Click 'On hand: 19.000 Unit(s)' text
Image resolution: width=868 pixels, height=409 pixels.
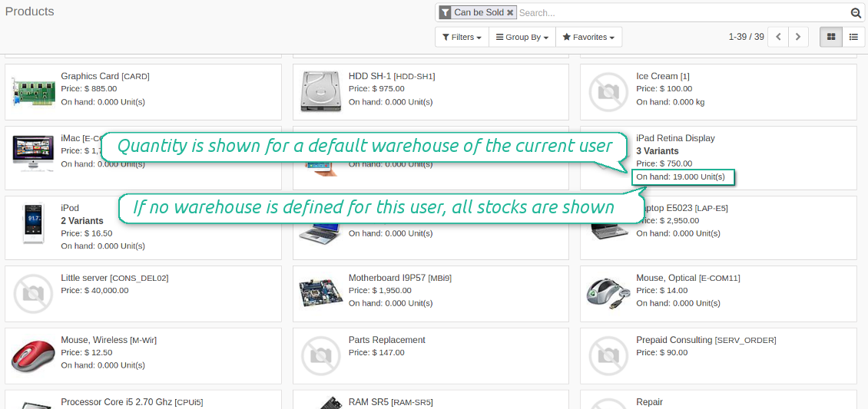click(x=682, y=177)
